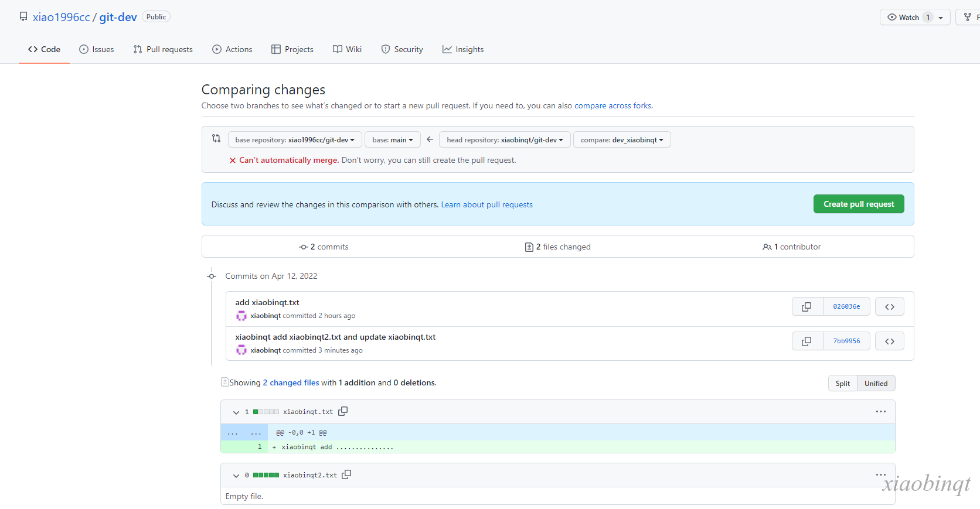Click line number 1 in diff
Image resolution: width=980 pixels, height=509 pixels.
click(260, 446)
